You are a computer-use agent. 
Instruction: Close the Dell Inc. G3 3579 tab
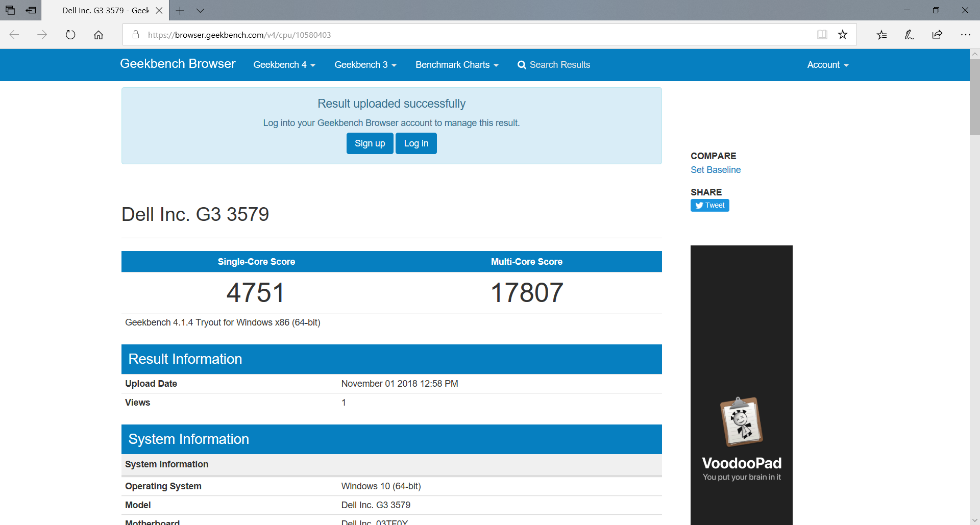point(159,10)
